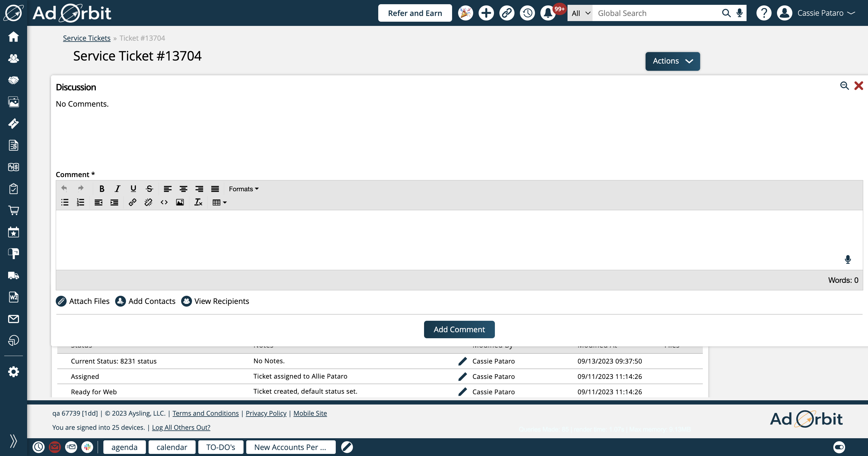Click the Add Comment button
This screenshot has height=456, width=868.
[459, 330]
